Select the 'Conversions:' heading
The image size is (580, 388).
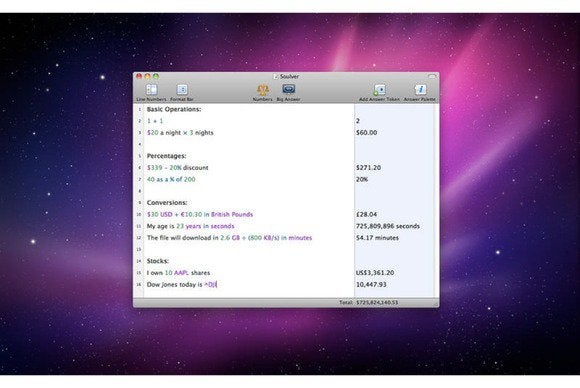(167, 203)
